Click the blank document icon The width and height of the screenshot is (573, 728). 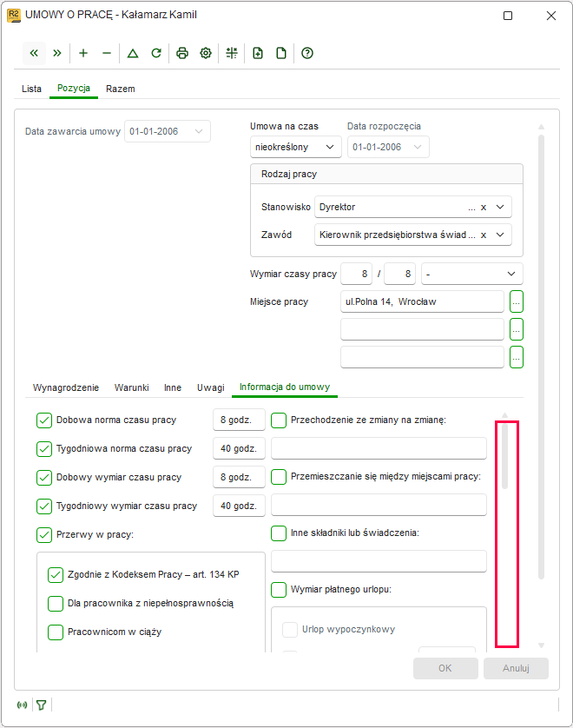(x=281, y=53)
